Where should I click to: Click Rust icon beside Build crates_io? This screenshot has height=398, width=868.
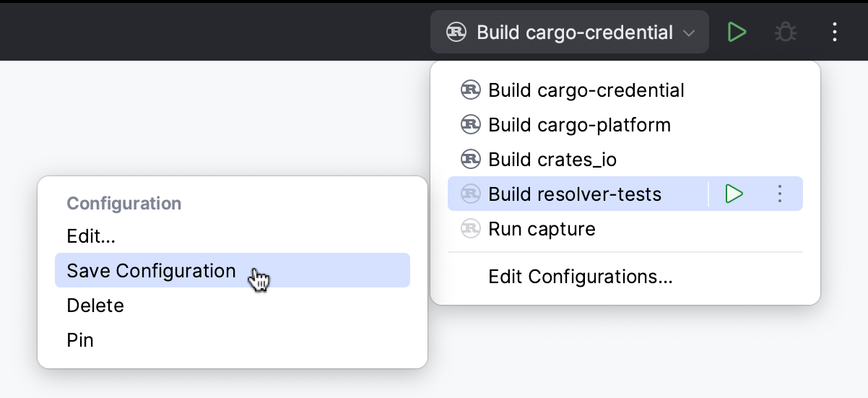pos(470,159)
